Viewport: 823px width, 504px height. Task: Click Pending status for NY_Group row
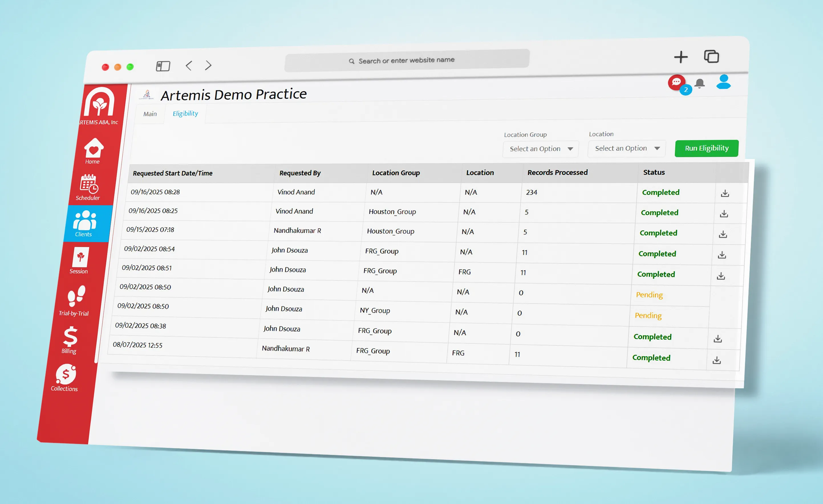pos(648,315)
